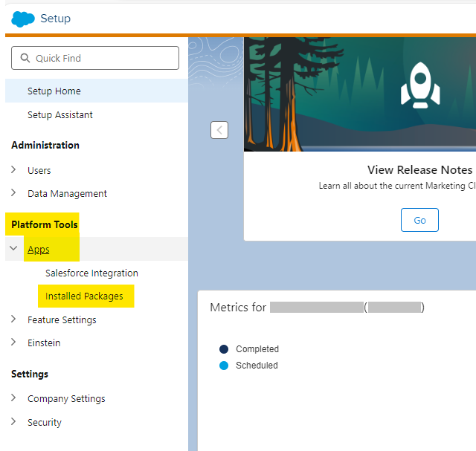Select the Apps menu item
This screenshot has height=451, width=476.
point(39,250)
